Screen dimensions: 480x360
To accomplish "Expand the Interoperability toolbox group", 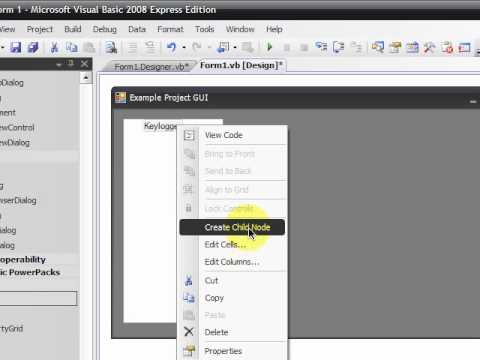I will (23, 259).
